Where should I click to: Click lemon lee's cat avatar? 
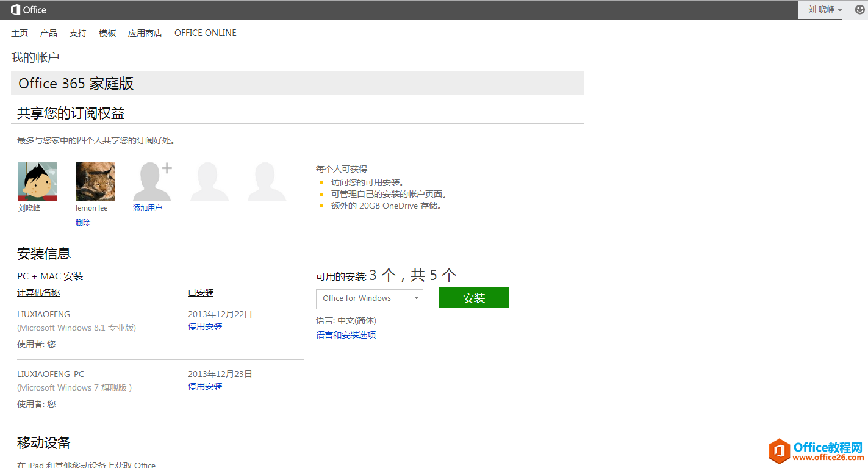(x=95, y=181)
